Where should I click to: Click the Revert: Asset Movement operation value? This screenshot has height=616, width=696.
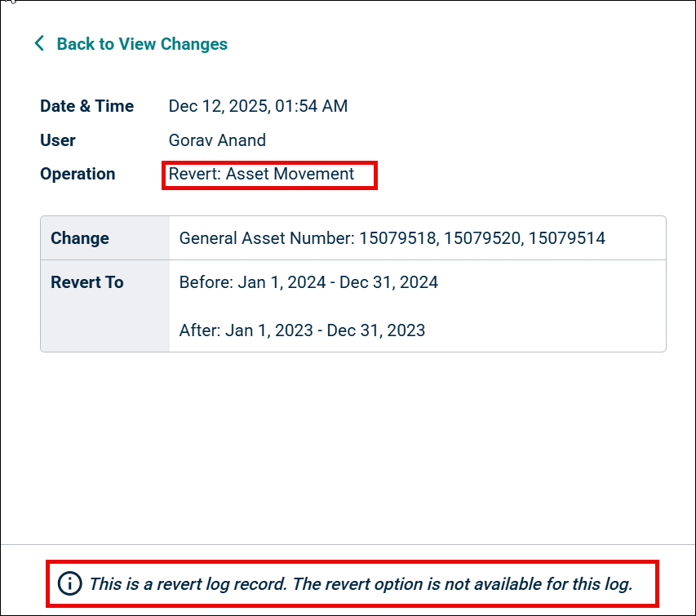(x=261, y=174)
